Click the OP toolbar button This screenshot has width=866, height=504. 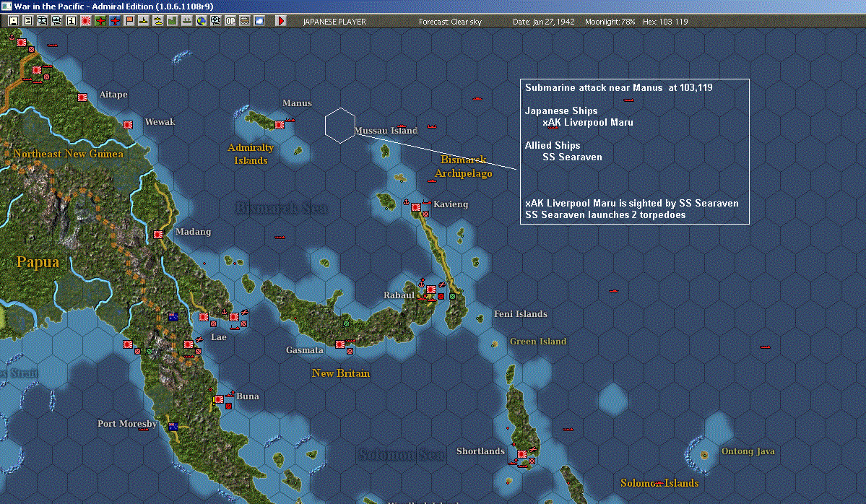click(230, 21)
